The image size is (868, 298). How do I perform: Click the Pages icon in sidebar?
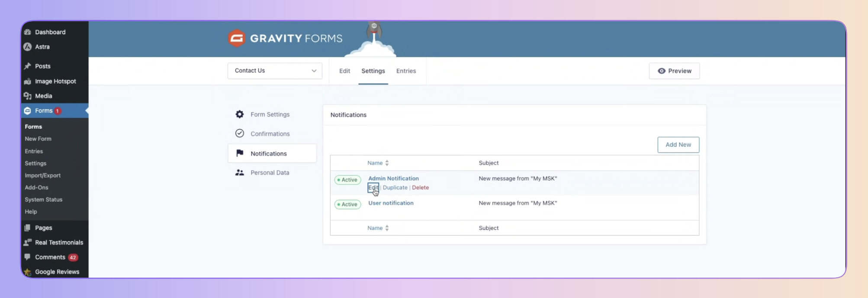tap(28, 228)
